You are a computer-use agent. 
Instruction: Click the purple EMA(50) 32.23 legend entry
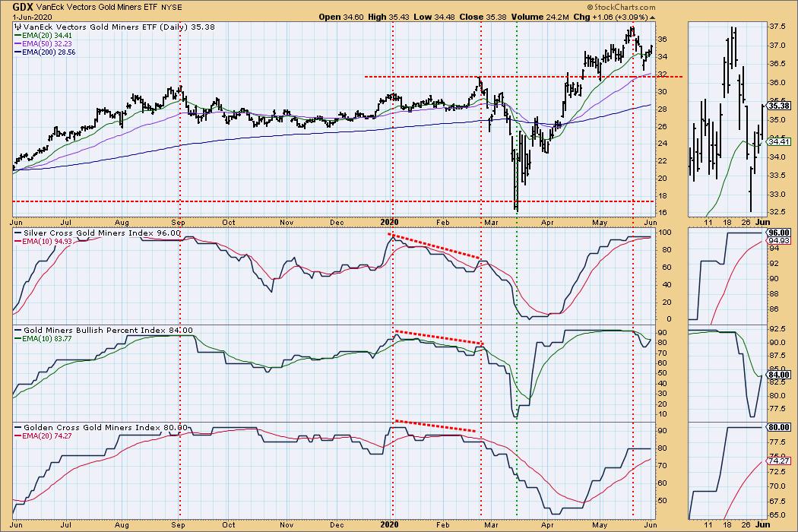43,44
